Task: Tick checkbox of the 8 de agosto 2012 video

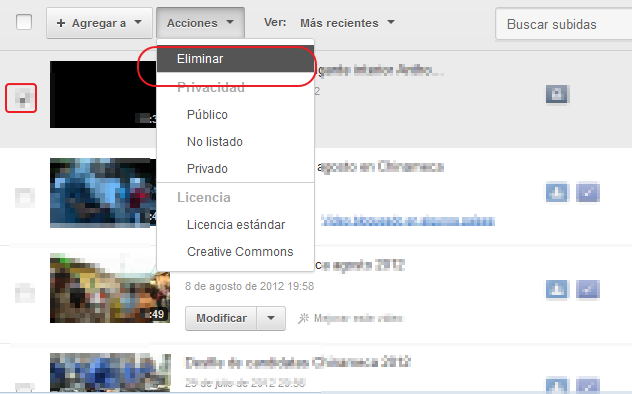Action: pyautogui.click(x=25, y=292)
